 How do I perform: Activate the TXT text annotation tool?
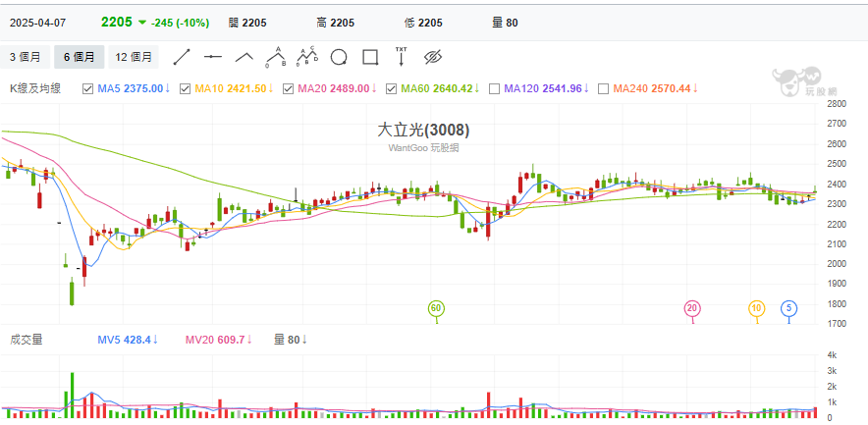pyautogui.click(x=401, y=56)
